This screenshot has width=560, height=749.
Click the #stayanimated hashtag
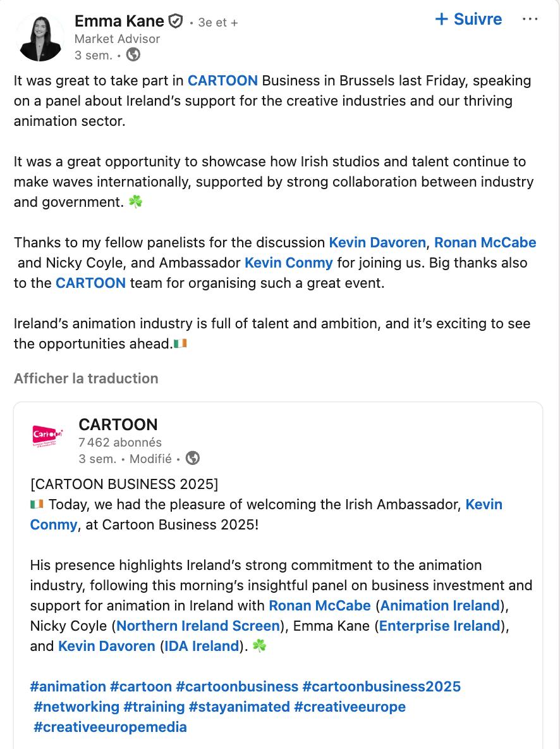[x=239, y=707]
